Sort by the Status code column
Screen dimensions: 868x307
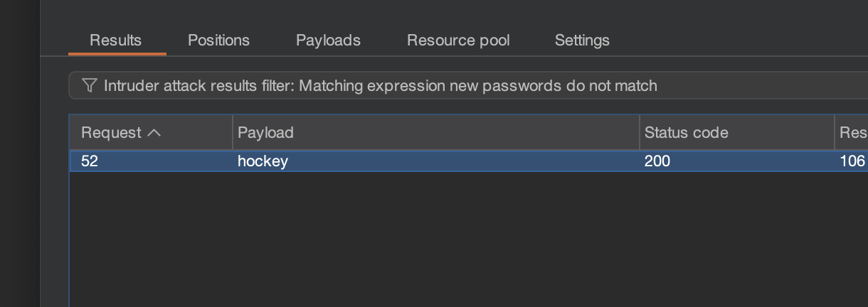pyautogui.click(x=686, y=132)
